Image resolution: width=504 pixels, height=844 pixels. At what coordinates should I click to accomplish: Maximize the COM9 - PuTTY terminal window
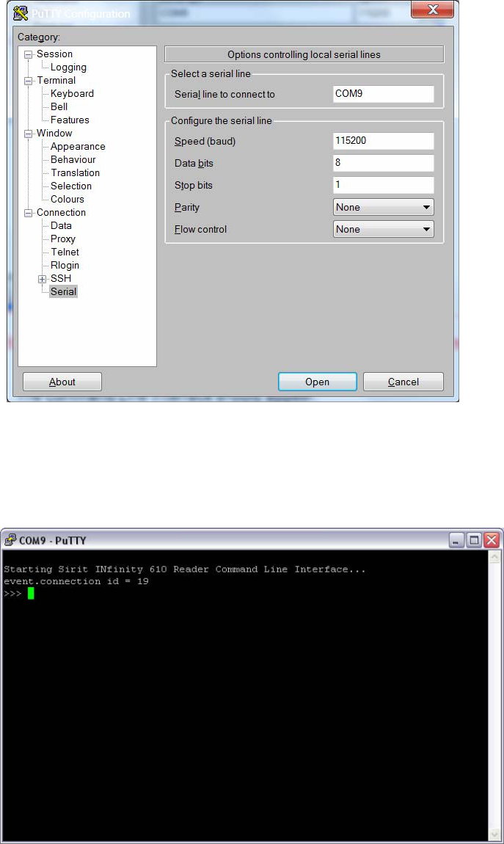click(x=474, y=540)
